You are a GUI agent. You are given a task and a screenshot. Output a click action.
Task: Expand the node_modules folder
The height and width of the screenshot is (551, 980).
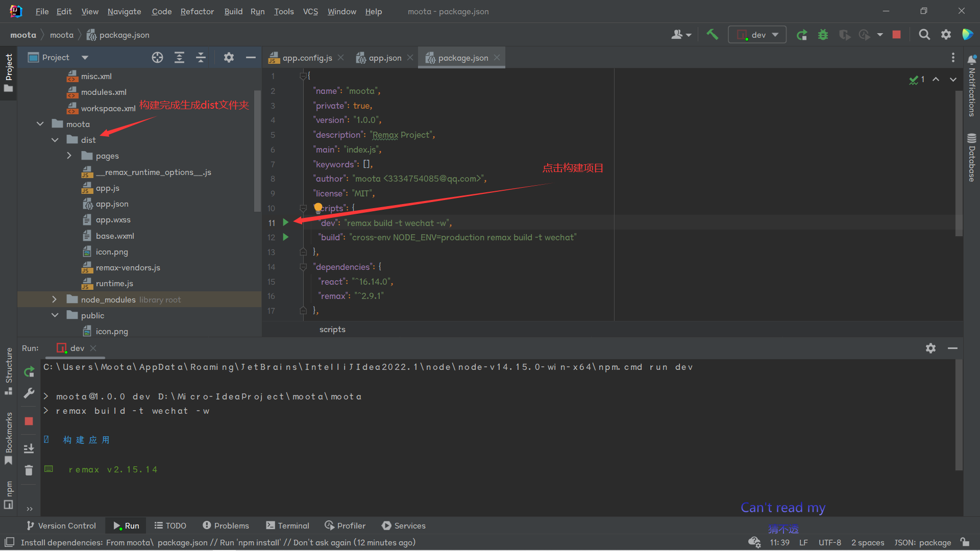click(55, 299)
